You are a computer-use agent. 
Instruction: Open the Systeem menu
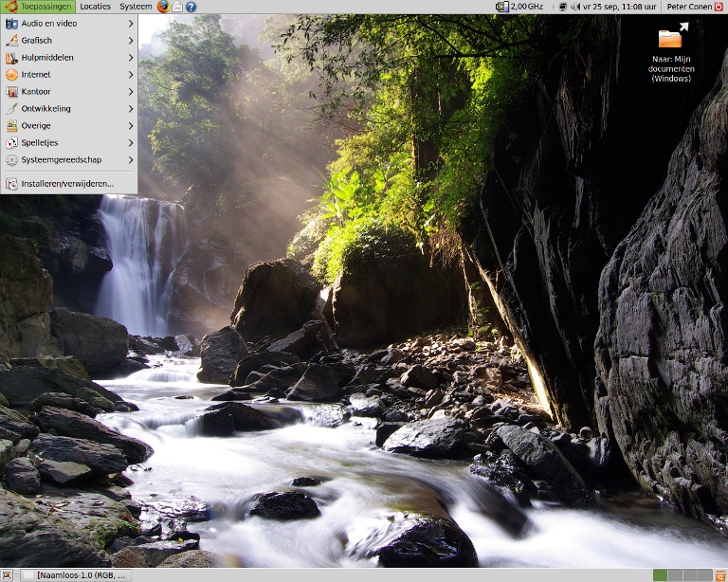click(136, 7)
